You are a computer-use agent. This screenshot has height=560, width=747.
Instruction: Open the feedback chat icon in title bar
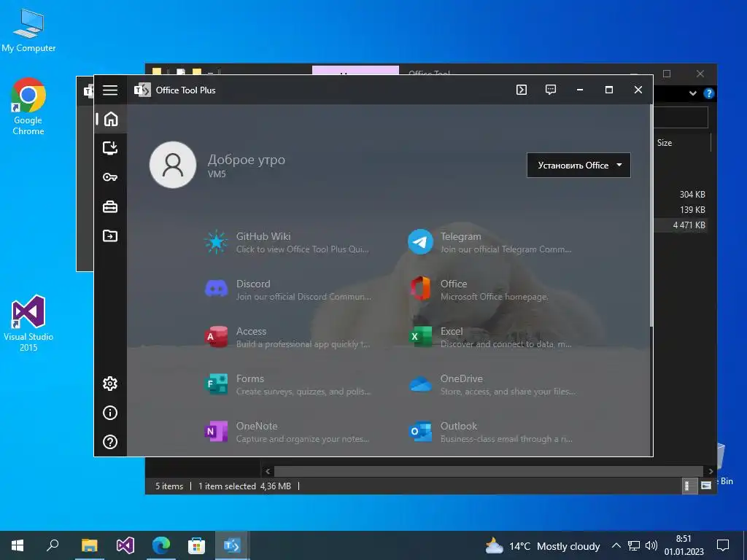[x=551, y=90]
